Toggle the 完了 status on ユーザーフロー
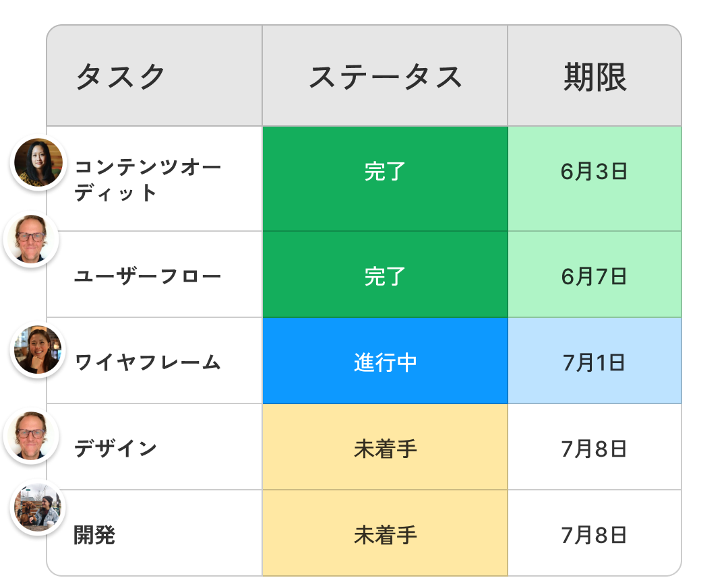This screenshot has height=582, width=728. 385,275
